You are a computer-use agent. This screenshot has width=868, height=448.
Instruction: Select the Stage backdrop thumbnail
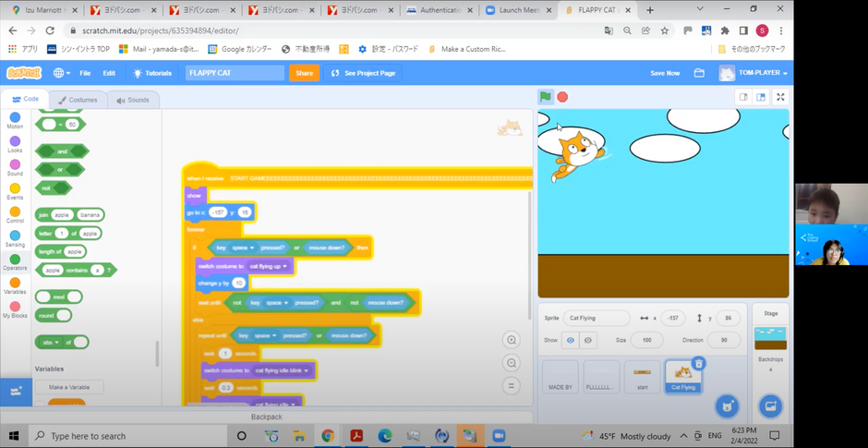[770, 338]
